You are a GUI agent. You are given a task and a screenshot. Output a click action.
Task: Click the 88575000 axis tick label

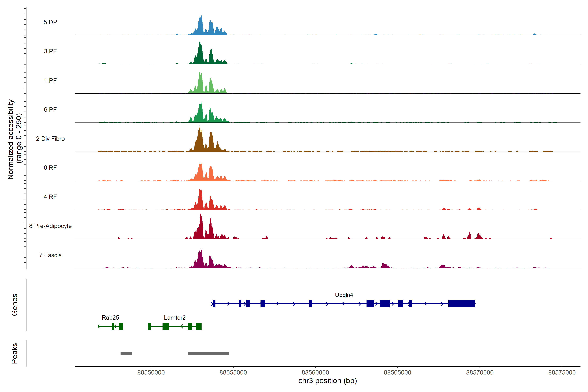562,373
